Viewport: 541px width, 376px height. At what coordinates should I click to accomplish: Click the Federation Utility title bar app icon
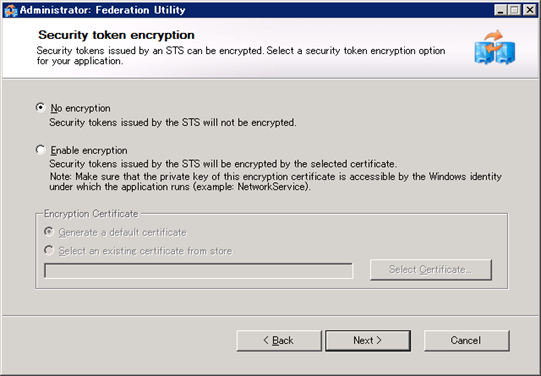coord(10,10)
